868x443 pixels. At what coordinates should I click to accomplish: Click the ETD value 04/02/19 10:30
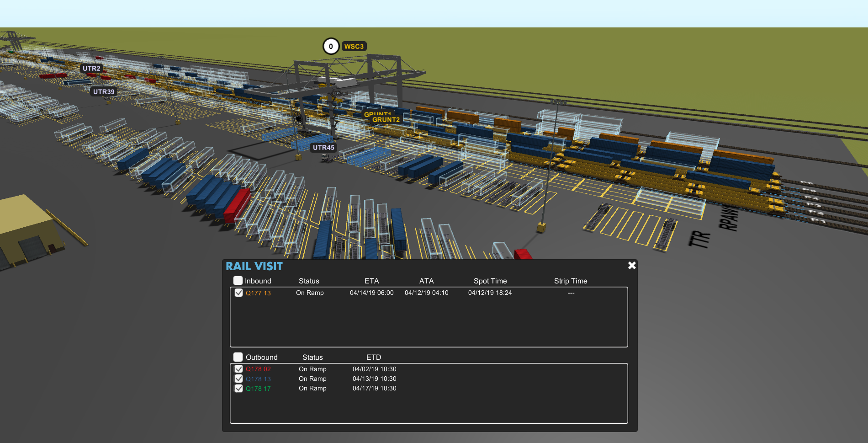click(375, 369)
